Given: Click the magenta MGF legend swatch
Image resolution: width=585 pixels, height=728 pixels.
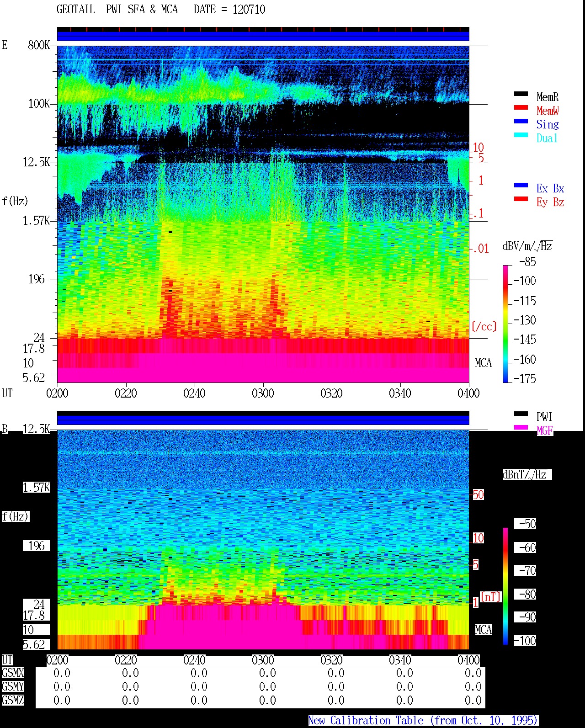Looking at the screenshot, I should (521, 427).
